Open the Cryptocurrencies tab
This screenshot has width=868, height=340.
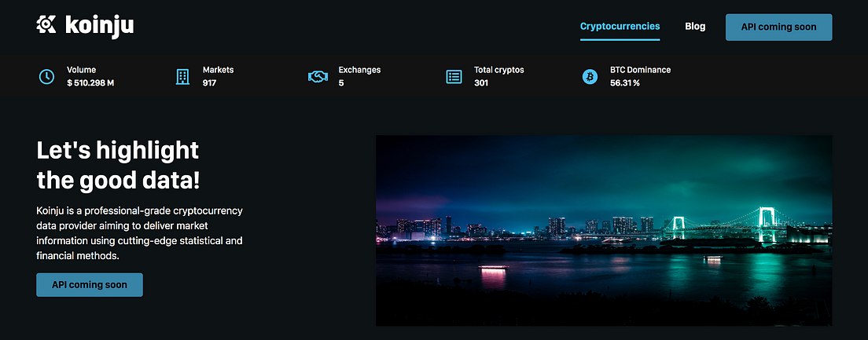pos(620,27)
